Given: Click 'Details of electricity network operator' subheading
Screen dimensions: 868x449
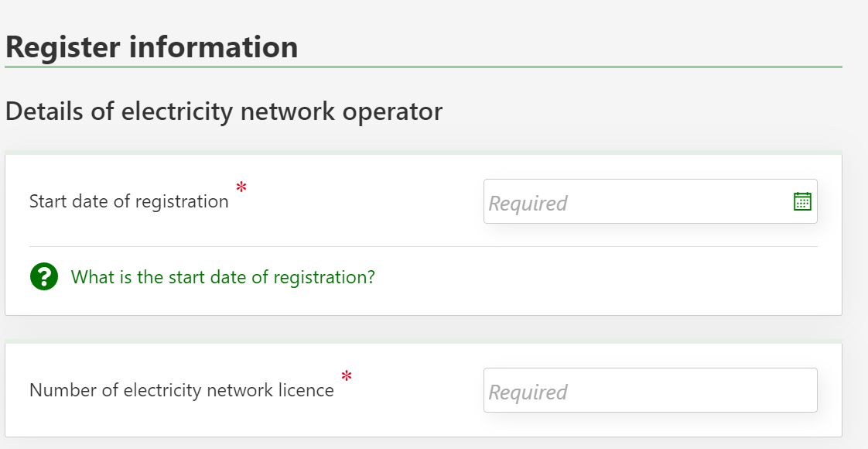Looking at the screenshot, I should (x=224, y=111).
